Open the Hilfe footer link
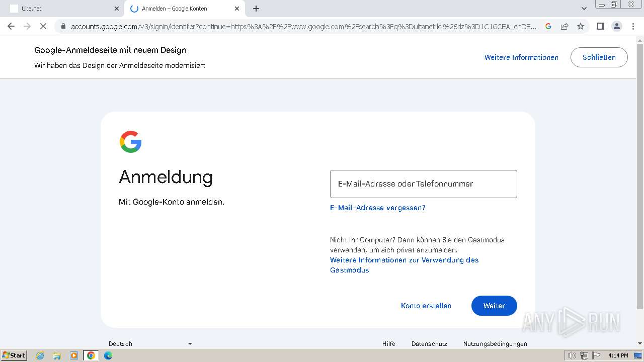The image size is (644, 362). 388,344
